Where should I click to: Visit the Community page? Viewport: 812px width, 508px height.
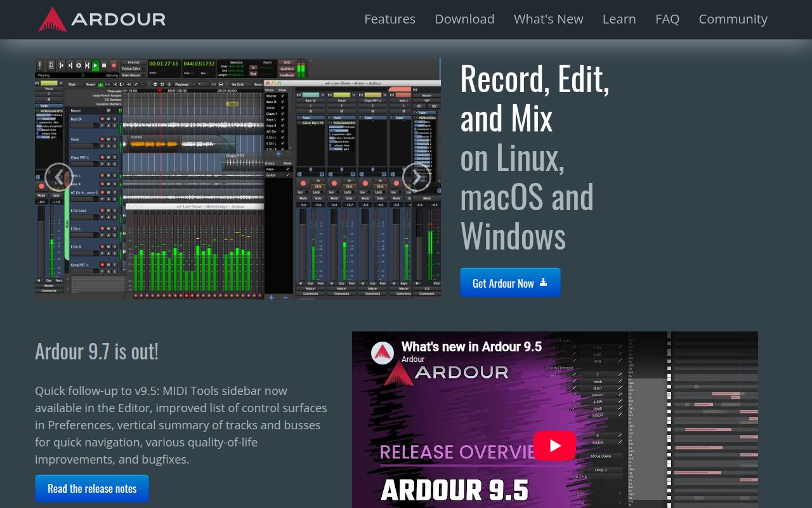point(733,19)
